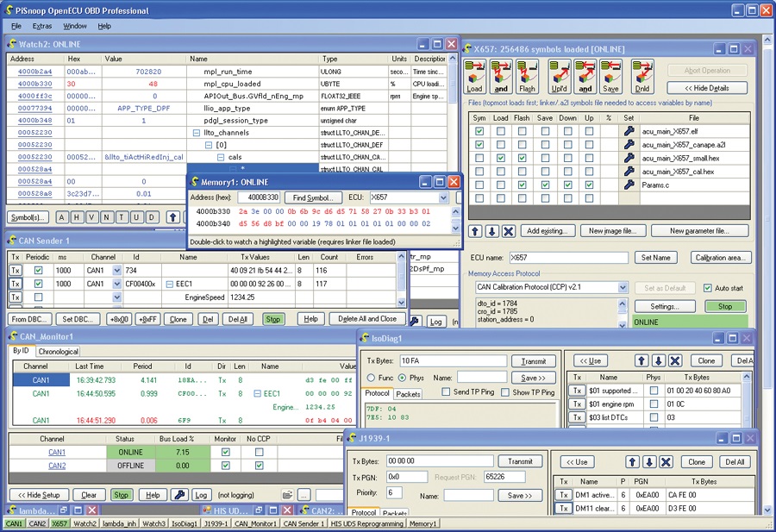Uncheck Sym for acu_main_X657.elf
The image size is (776, 532).
pyautogui.click(x=479, y=131)
